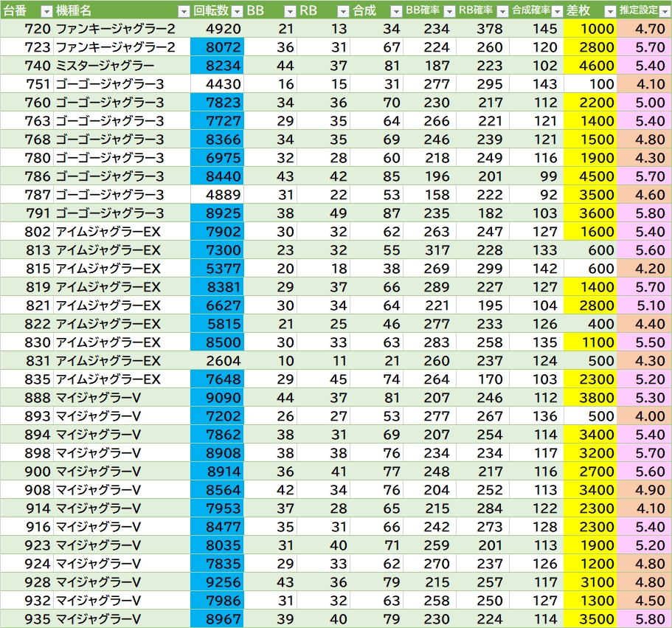Select machine number cell 720

[27, 29]
